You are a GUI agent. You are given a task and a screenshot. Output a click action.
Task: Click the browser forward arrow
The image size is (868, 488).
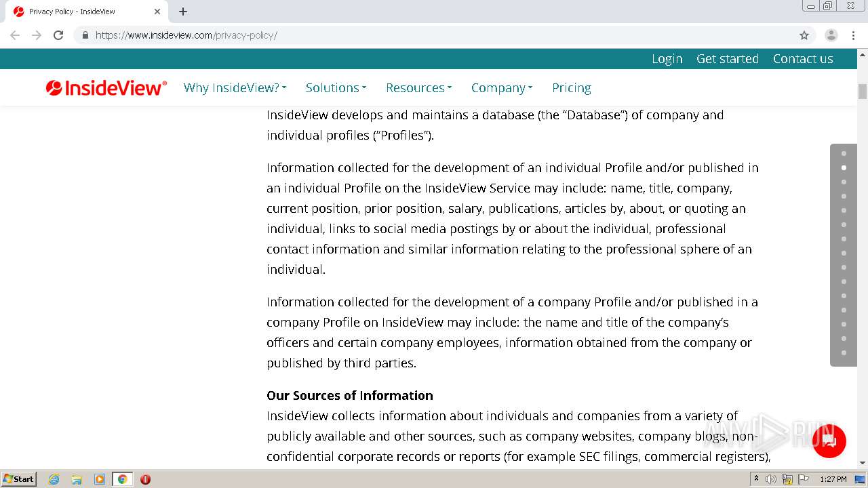point(37,35)
